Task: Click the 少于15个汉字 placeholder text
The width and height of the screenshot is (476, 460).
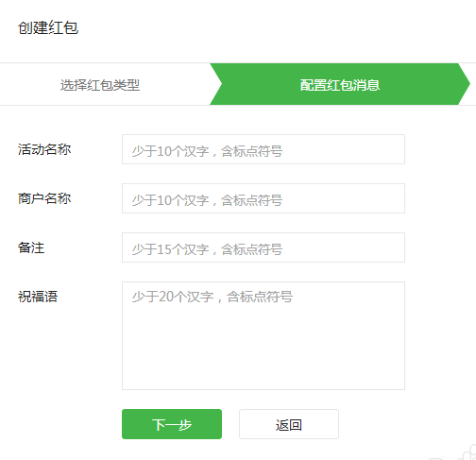Action: 170,249
